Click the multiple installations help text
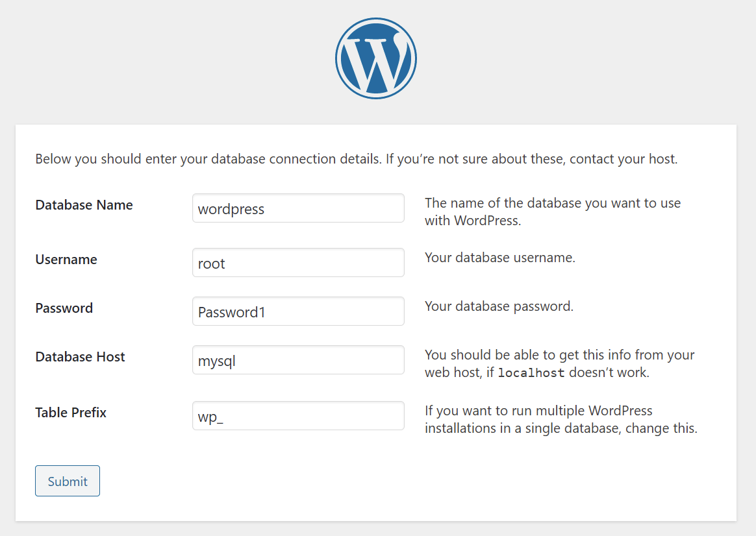Image resolution: width=756 pixels, height=536 pixels. [x=561, y=419]
